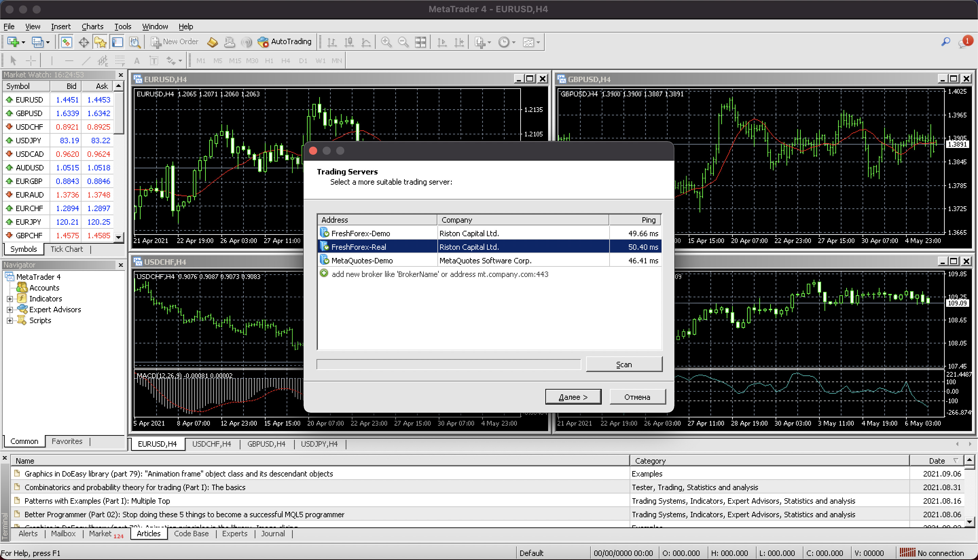This screenshot has height=560, width=978.
Task: Switch to the USDJPY,H4 chart tab
Action: [x=318, y=444]
